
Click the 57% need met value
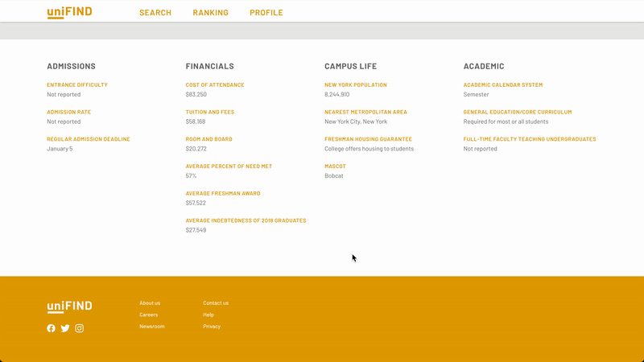[191, 175]
